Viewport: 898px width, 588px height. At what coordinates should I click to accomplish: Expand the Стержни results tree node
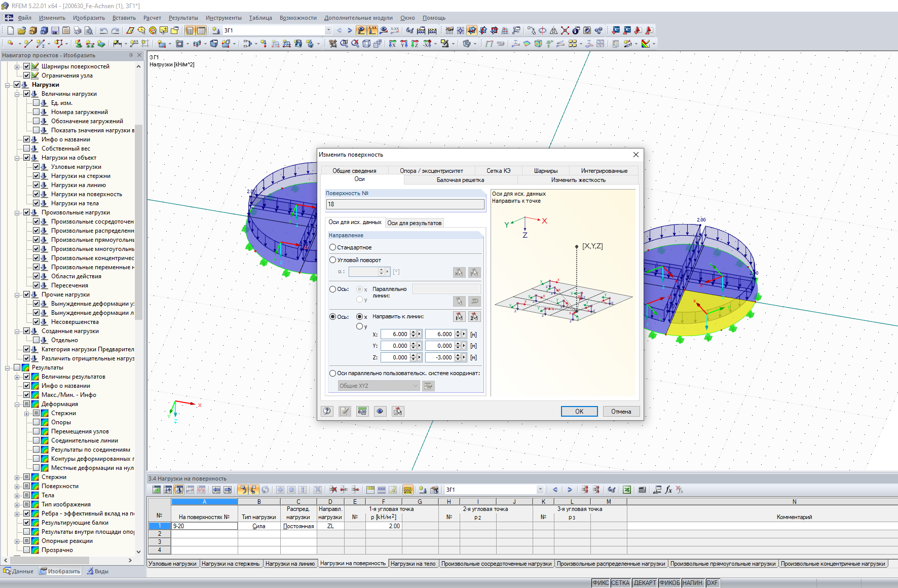pyautogui.click(x=17, y=477)
